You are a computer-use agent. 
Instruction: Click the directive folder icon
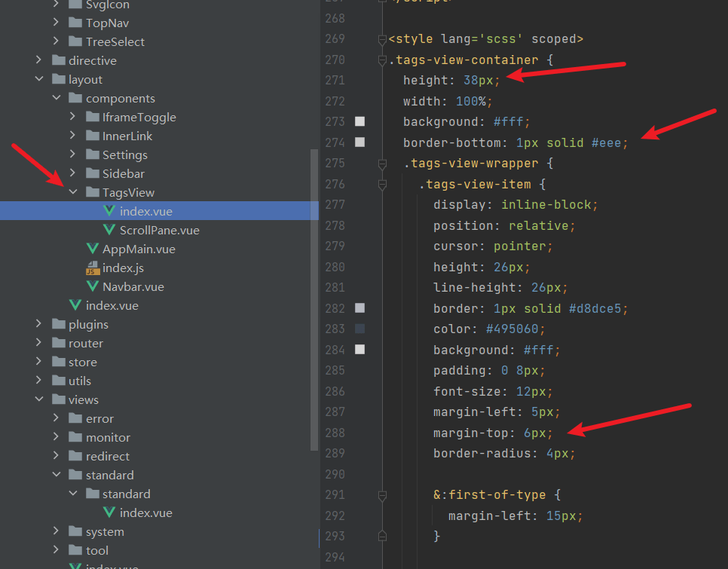[59, 60]
